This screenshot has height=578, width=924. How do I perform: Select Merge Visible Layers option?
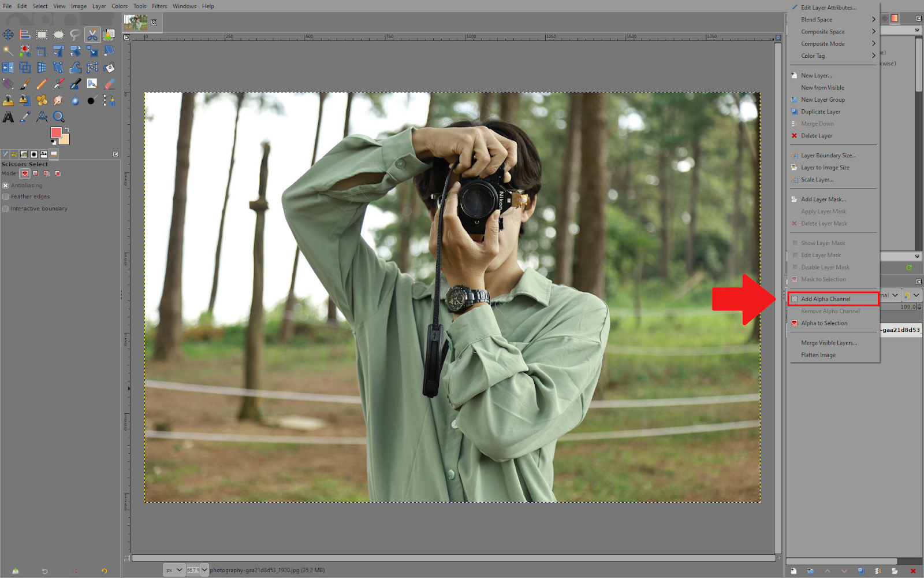pyautogui.click(x=829, y=342)
